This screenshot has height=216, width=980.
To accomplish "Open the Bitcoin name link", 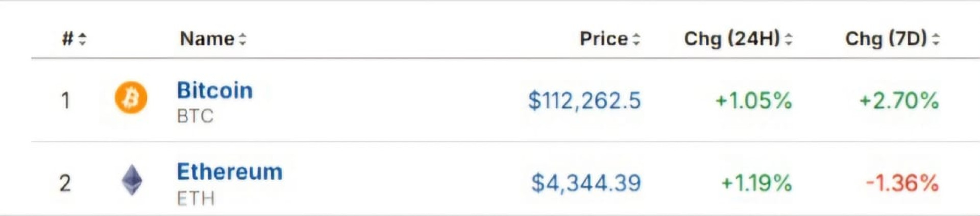I will [214, 91].
